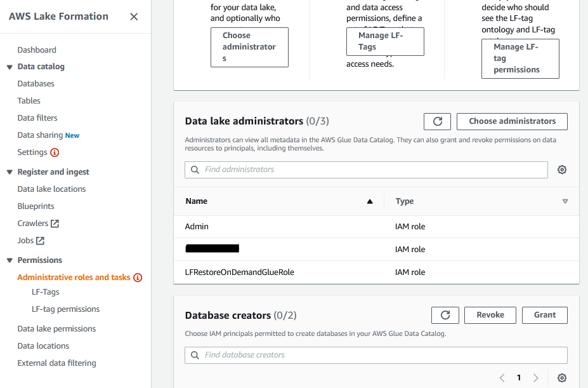Click the Jobs external link icon
Image resolution: width=588 pixels, height=388 pixels.
pyautogui.click(x=40, y=241)
